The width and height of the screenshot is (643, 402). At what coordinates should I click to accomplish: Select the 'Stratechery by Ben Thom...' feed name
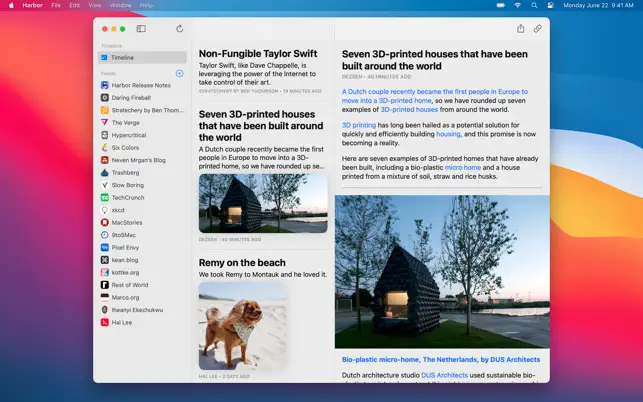click(x=147, y=110)
